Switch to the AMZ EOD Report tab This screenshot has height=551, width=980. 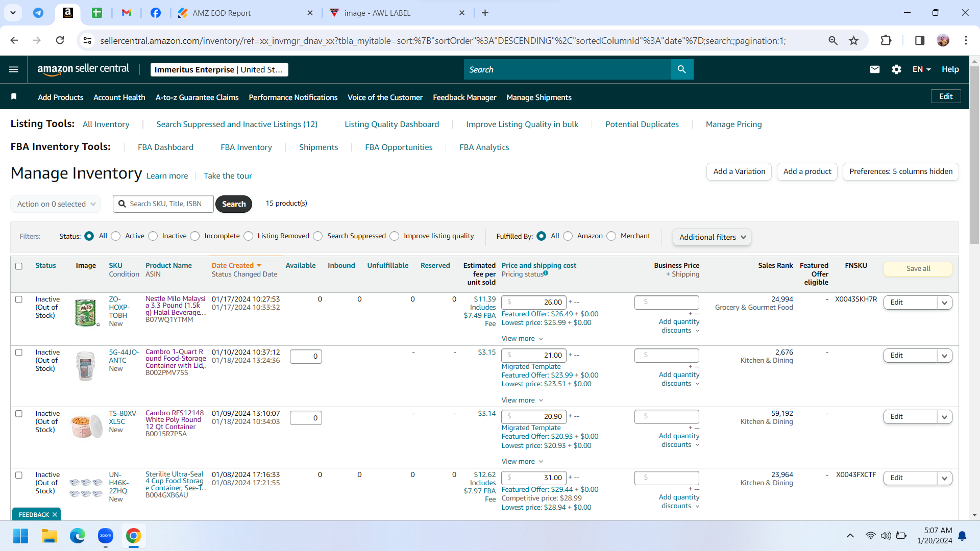tap(245, 13)
